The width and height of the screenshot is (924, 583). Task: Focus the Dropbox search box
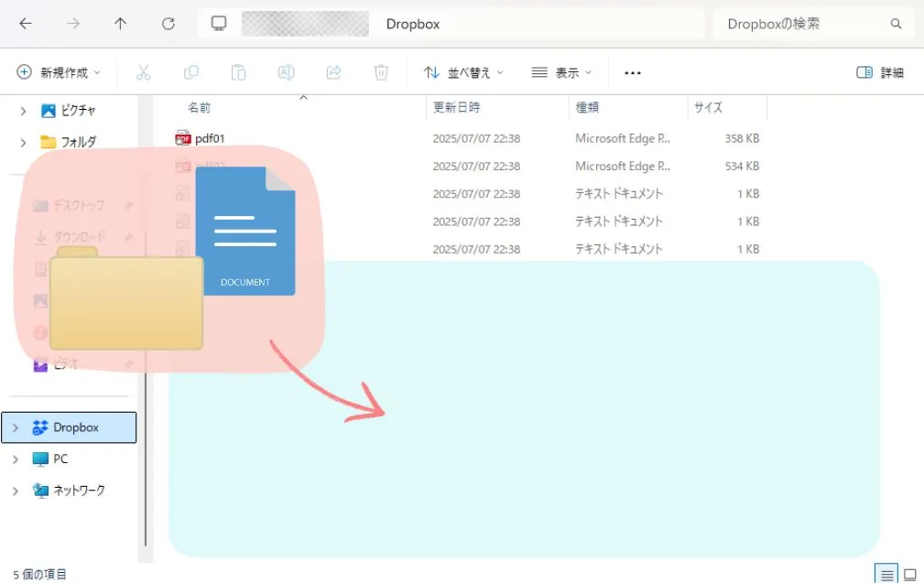pos(813,24)
